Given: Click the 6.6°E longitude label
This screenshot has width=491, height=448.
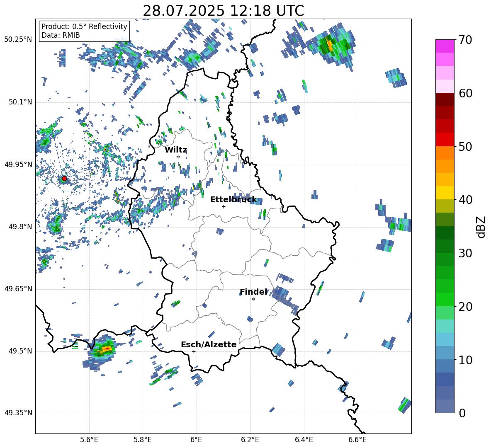Looking at the screenshot, I should [357, 440].
